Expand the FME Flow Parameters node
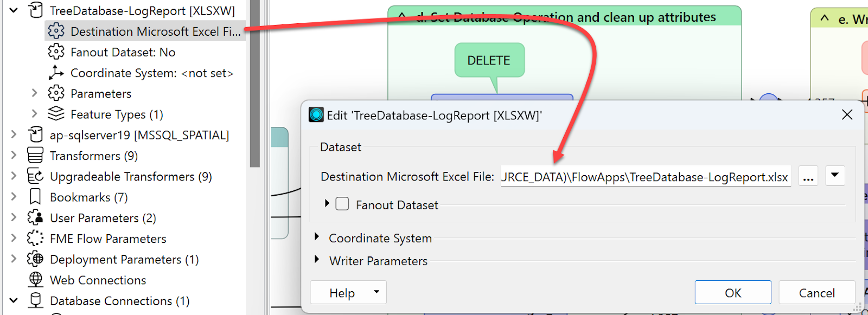The height and width of the screenshot is (315, 868). click(14, 238)
